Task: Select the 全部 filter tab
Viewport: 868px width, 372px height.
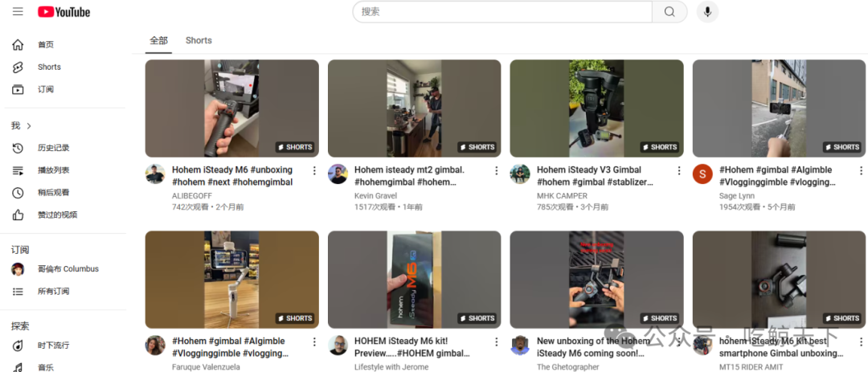Action: [x=158, y=40]
